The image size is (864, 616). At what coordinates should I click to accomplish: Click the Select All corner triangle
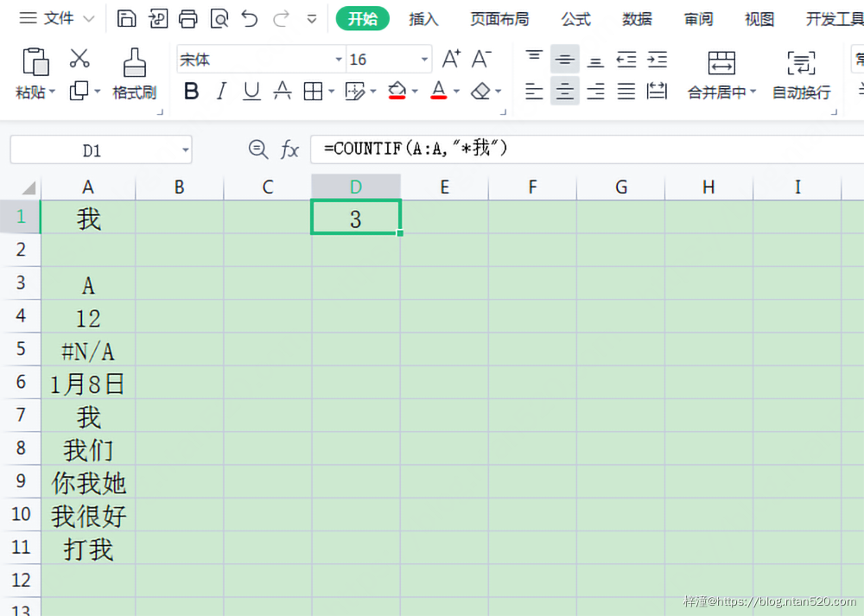[x=29, y=187]
